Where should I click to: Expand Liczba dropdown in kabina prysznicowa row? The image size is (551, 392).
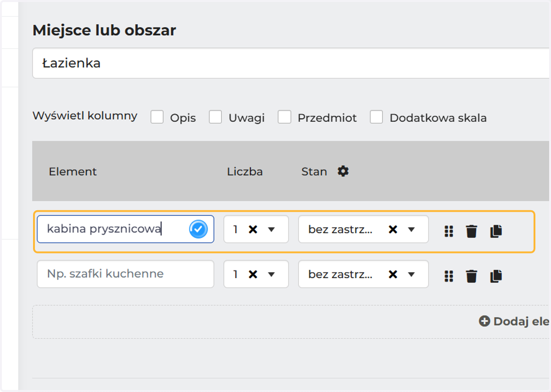pyautogui.click(x=271, y=229)
